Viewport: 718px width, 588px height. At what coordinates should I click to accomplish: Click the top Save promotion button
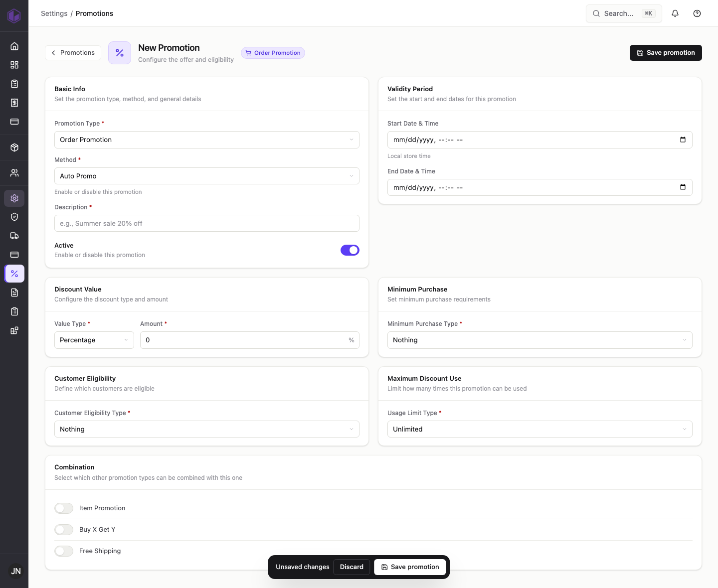[x=666, y=53]
